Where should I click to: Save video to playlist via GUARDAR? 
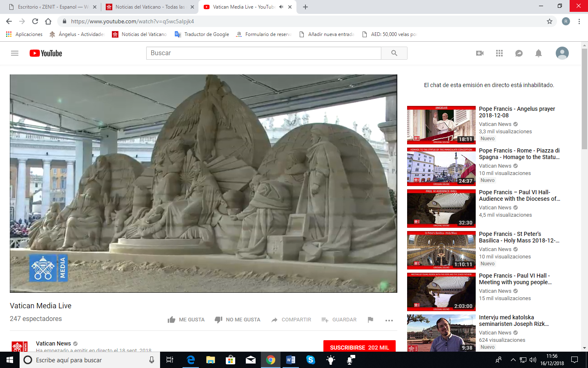coord(339,320)
